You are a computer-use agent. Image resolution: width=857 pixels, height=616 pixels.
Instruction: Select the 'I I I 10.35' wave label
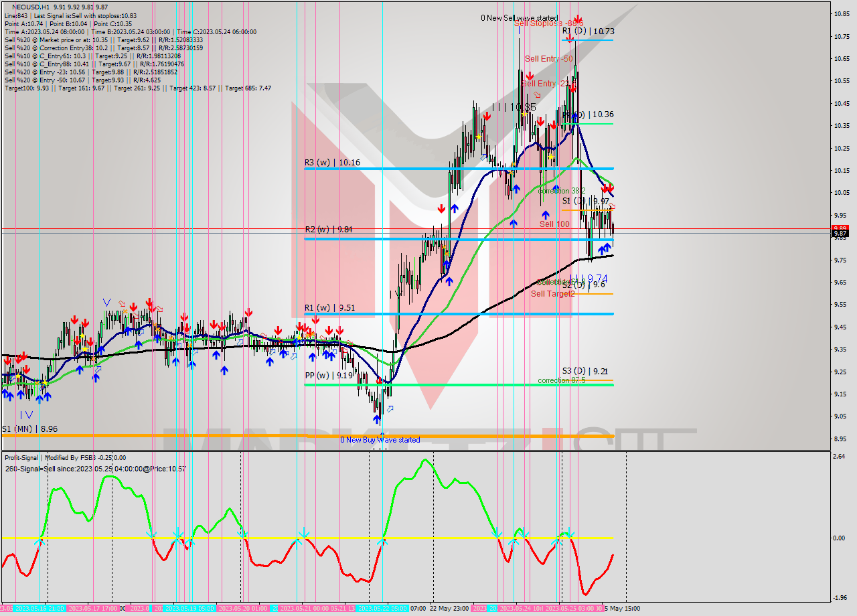point(514,107)
